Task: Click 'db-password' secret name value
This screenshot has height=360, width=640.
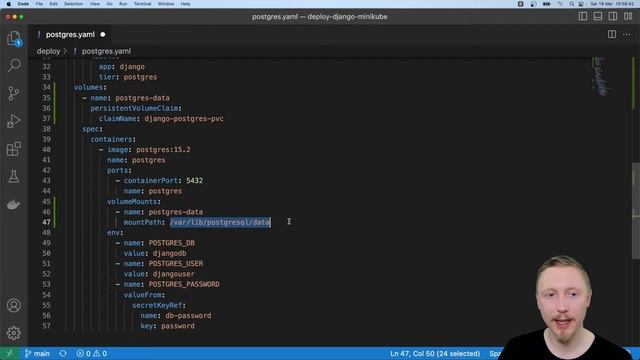Action: [x=188, y=316]
